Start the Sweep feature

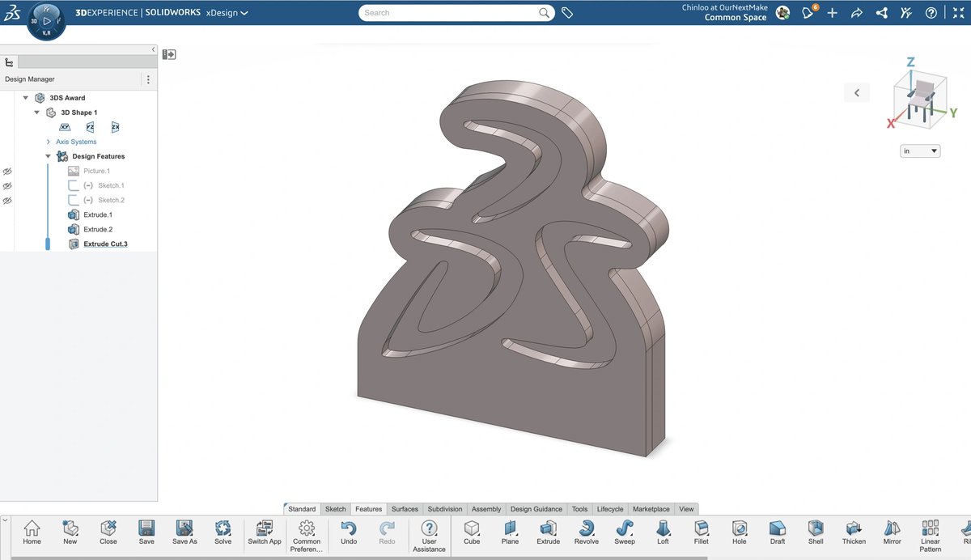(x=625, y=532)
